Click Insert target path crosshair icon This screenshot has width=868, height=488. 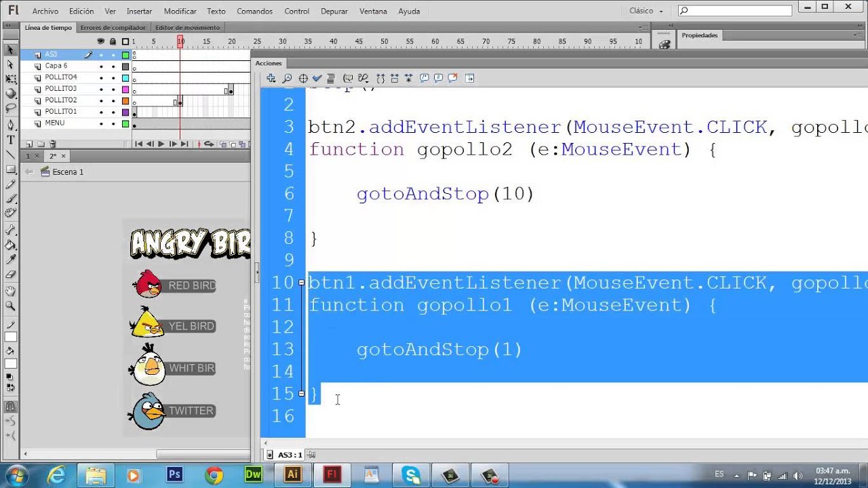click(303, 78)
